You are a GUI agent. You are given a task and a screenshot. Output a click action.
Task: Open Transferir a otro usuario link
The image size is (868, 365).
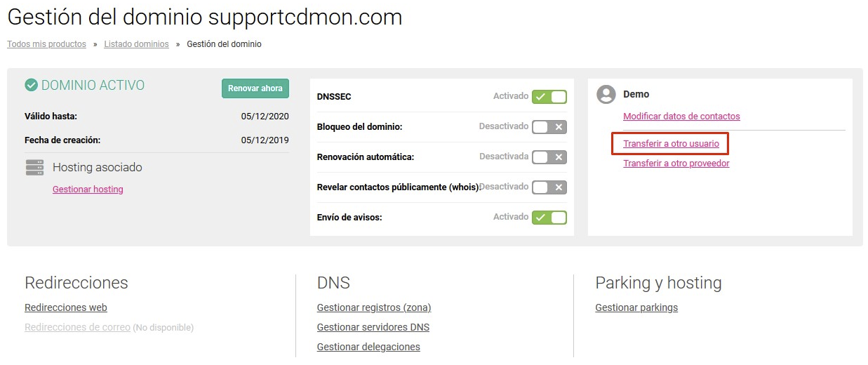tap(671, 144)
